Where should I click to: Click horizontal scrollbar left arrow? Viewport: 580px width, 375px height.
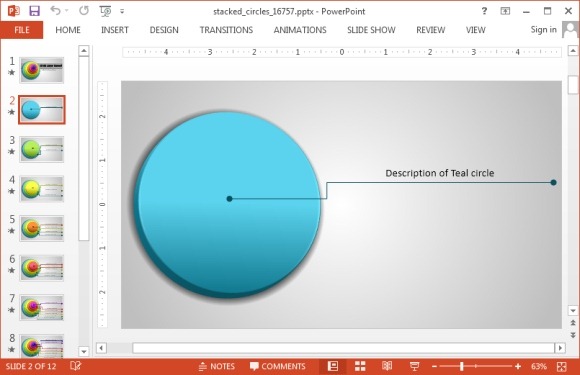point(101,348)
